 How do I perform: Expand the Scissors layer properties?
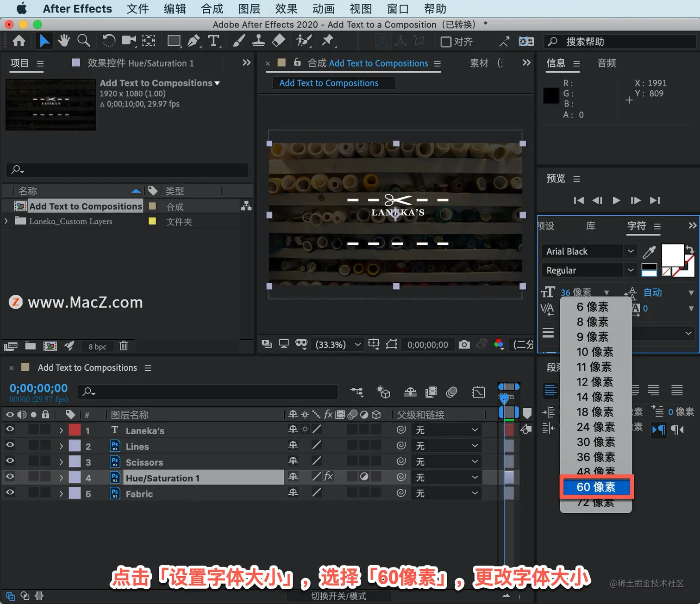point(61,462)
